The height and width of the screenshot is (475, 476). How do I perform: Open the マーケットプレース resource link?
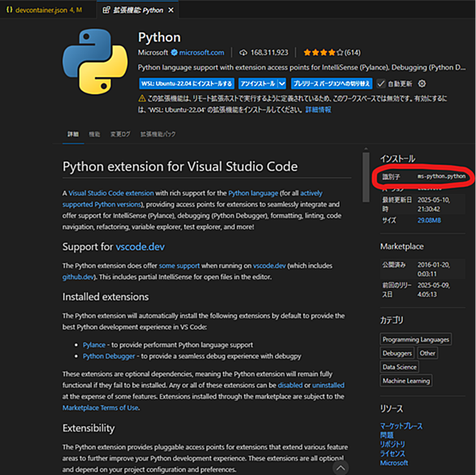401,426
